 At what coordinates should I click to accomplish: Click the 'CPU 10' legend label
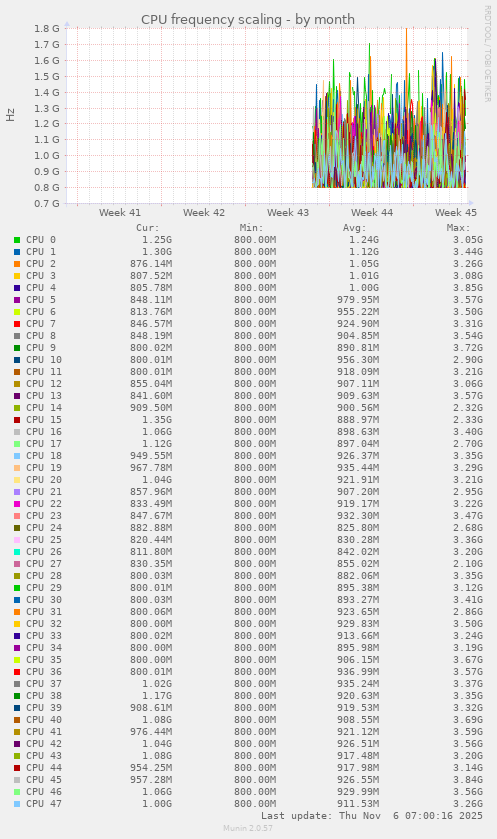tap(44, 360)
